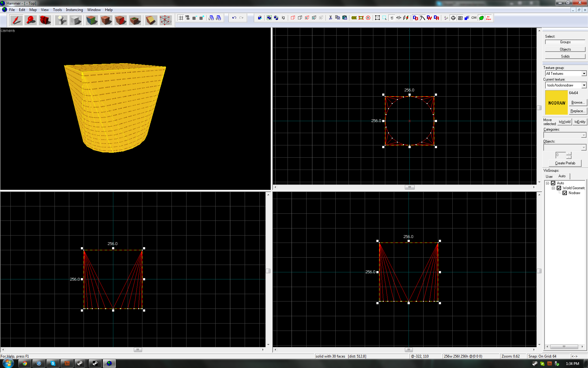The image size is (588, 368).
Task: Click Save Window State icon
Action: [x=218, y=18]
